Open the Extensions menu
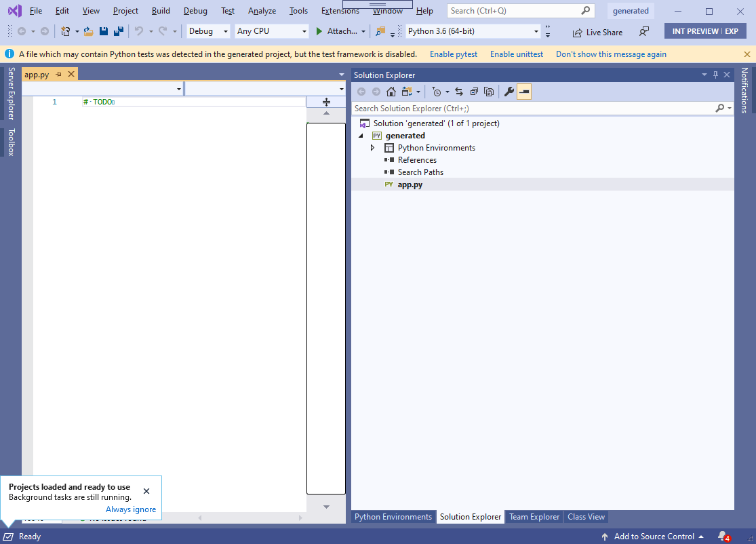Screen dimensions: 756x544 tap(340, 11)
